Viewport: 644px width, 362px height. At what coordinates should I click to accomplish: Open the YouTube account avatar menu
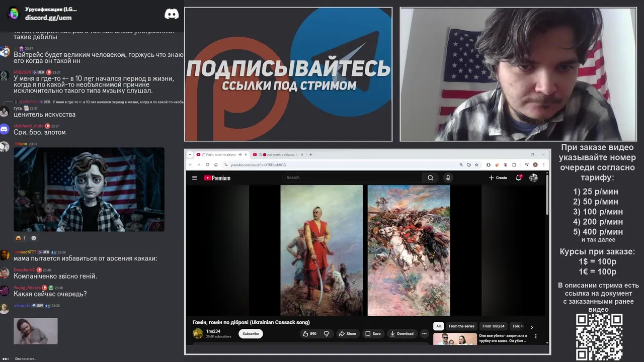click(x=534, y=177)
